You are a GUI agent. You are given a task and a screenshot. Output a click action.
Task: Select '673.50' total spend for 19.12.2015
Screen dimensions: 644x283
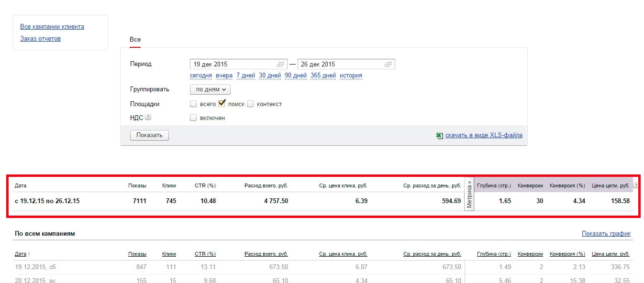tap(278, 267)
